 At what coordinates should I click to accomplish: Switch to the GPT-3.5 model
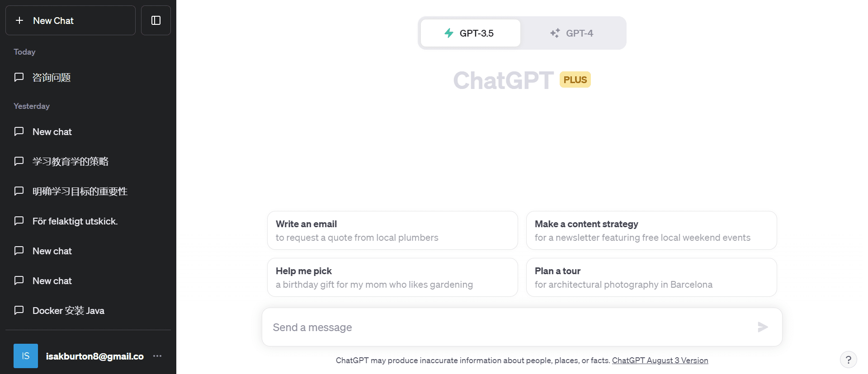[471, 33]
